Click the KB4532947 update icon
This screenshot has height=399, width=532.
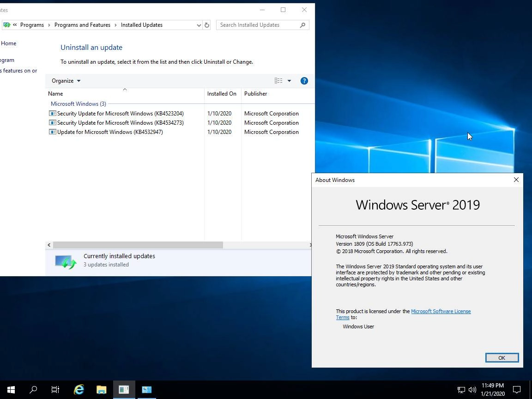pyautogui.click(x=53, y=132)
